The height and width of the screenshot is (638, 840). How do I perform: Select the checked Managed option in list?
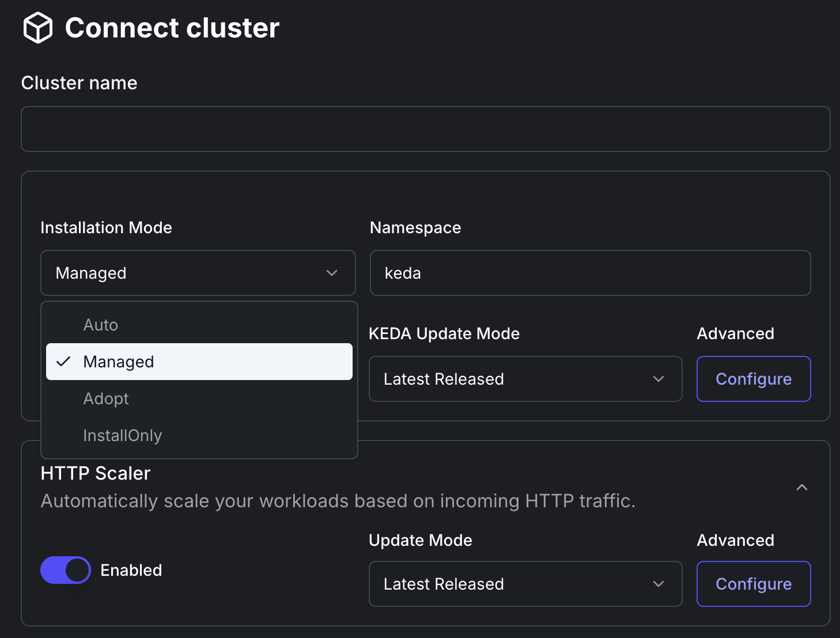pyautogui.click(x=199, y=362)
